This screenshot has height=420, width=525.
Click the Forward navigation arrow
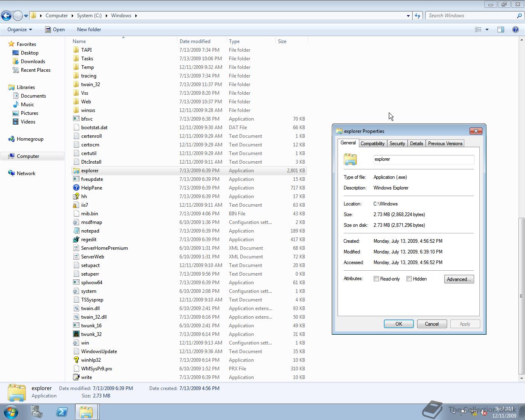18,16
